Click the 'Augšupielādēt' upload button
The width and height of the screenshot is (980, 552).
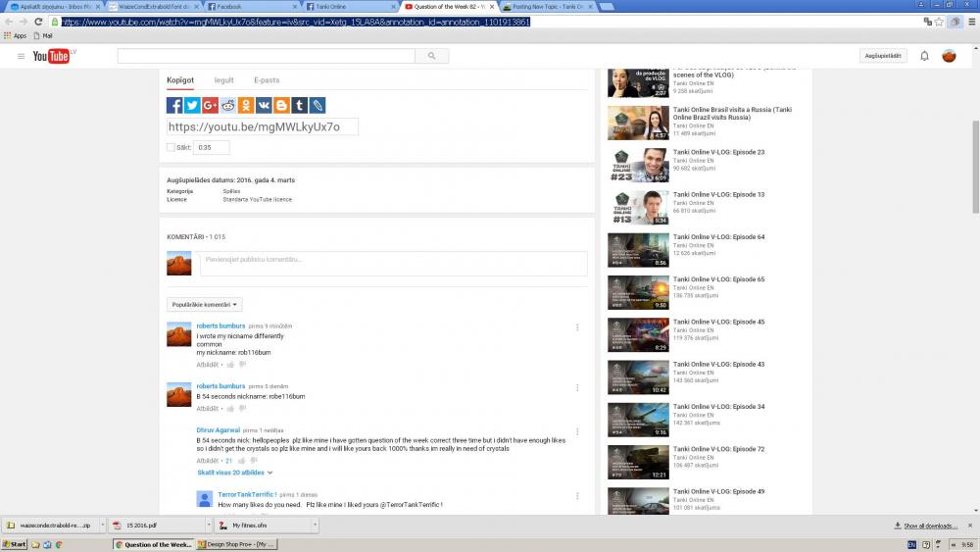883,56
